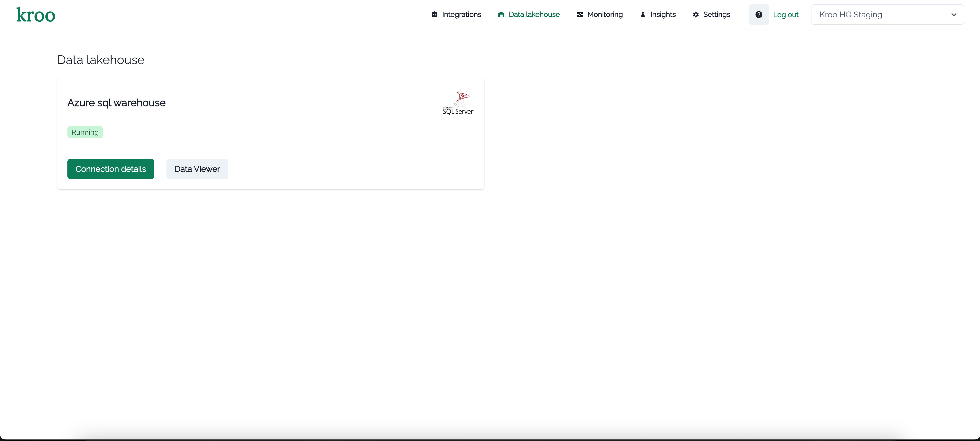Navigate to Settings

[716, 15]
